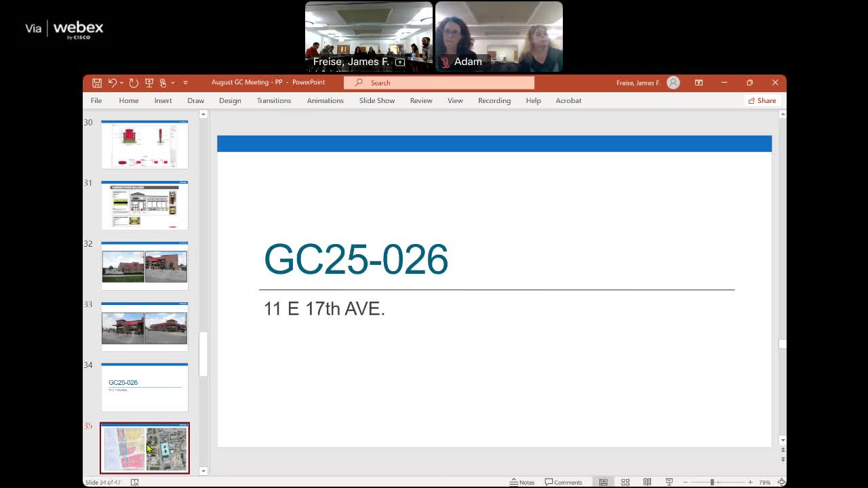Screen dimensions: 868x488
Task: Open the View tab
Action: (x=455, y=100)
